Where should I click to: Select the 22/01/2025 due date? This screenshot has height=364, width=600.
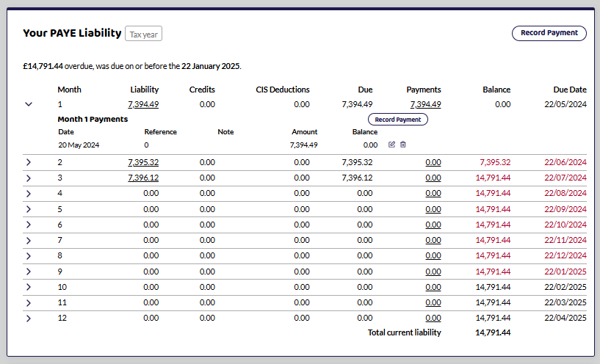565,272
